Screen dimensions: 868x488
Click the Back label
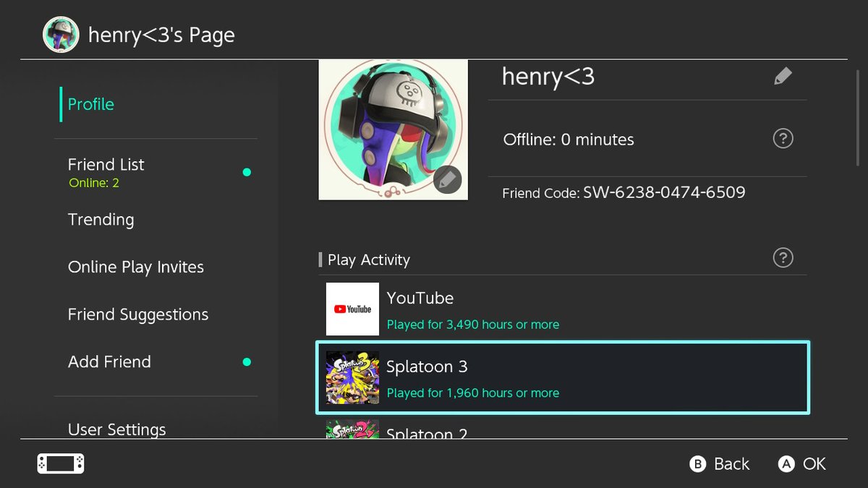point(732,464)
